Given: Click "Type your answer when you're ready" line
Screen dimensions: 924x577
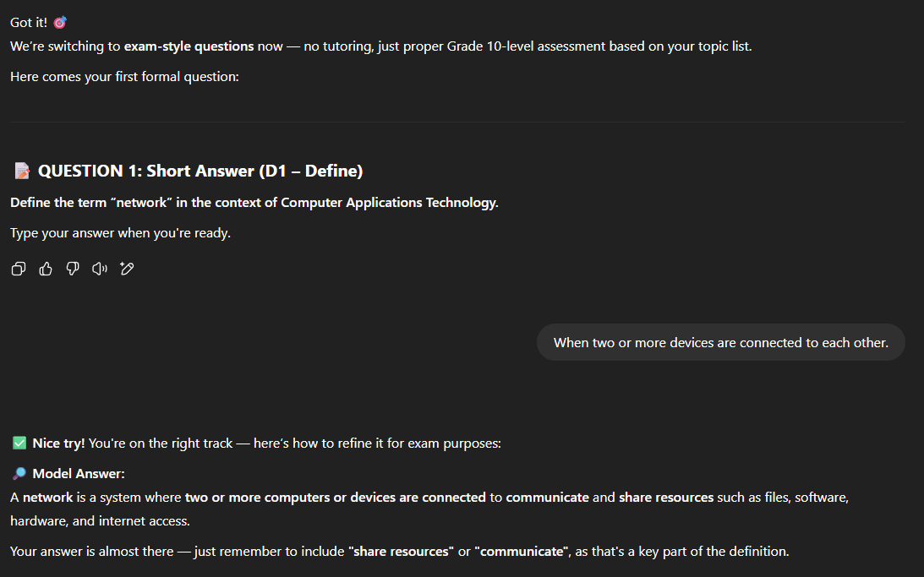Looking at the screenshot, I should (x=120, y=233).
